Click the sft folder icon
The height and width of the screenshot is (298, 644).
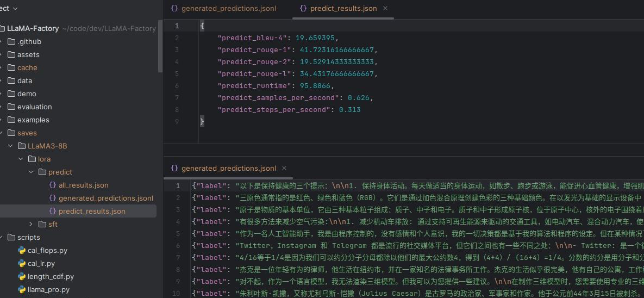pyautogui.click(x=42, y=225)
